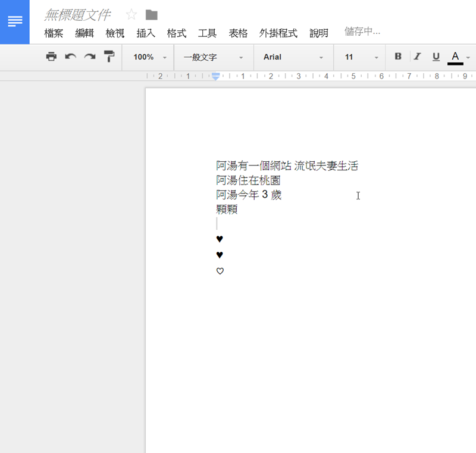Star this untitled document
476x453 pixels.
point(131,15)
